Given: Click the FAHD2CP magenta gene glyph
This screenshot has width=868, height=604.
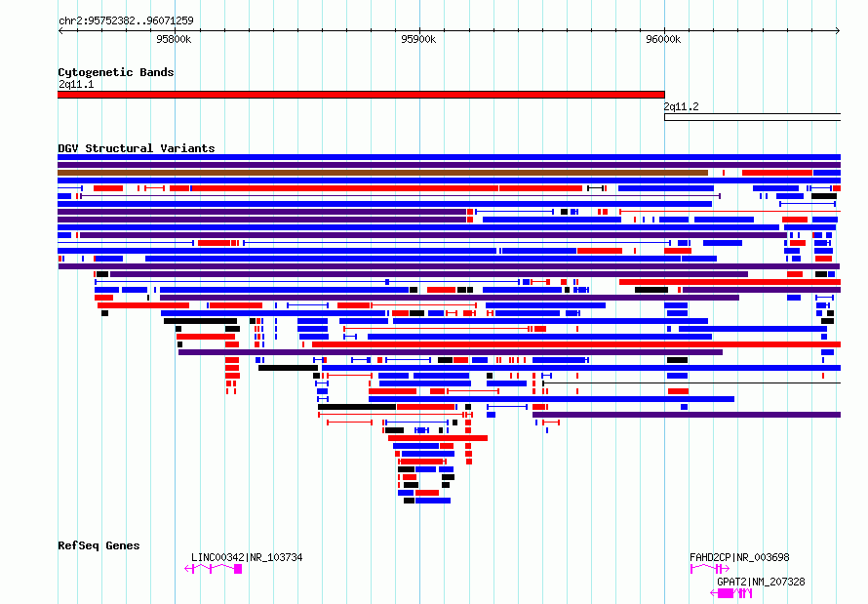Looking at the screenshot, I should pyautogui.click(x=710, y=569).
